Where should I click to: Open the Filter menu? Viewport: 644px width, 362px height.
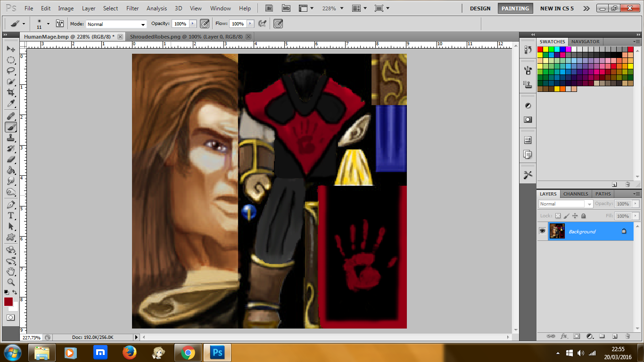(x=132, y=8)
